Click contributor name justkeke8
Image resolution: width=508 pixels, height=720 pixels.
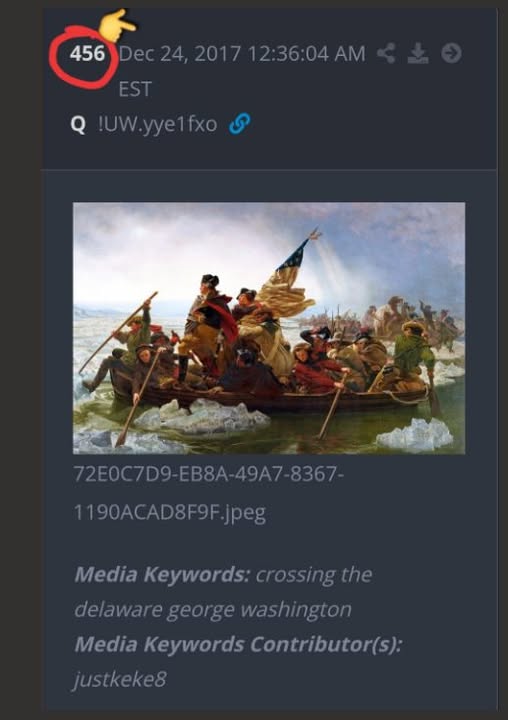120,679
